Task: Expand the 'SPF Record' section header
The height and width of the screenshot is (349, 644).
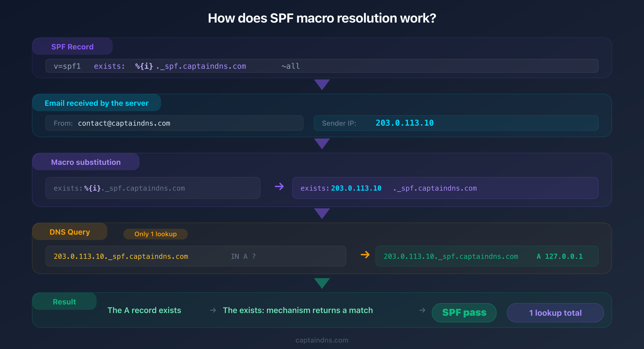Action: [72, 47]
